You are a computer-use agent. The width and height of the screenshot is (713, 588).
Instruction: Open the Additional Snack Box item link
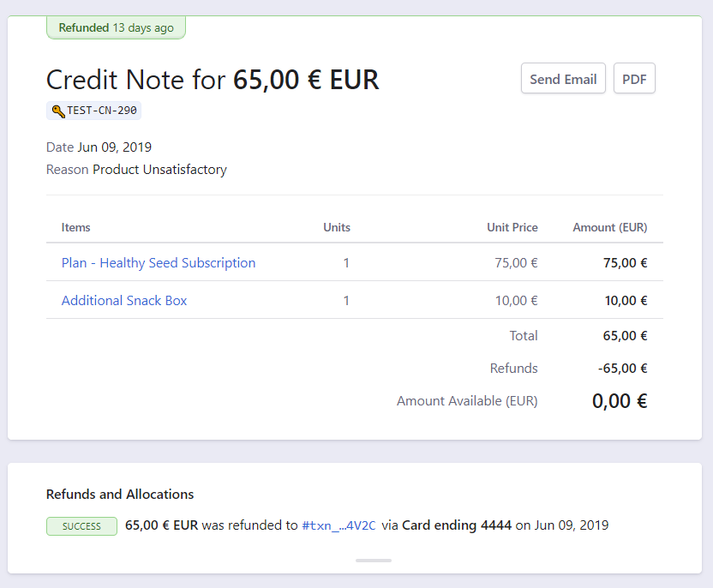123,300
